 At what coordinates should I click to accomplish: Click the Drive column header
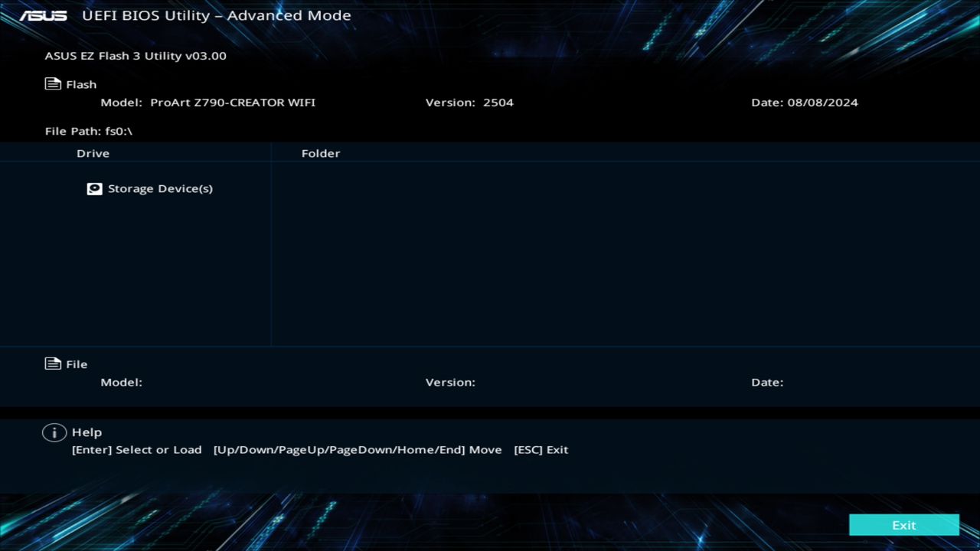pos(93,153)
